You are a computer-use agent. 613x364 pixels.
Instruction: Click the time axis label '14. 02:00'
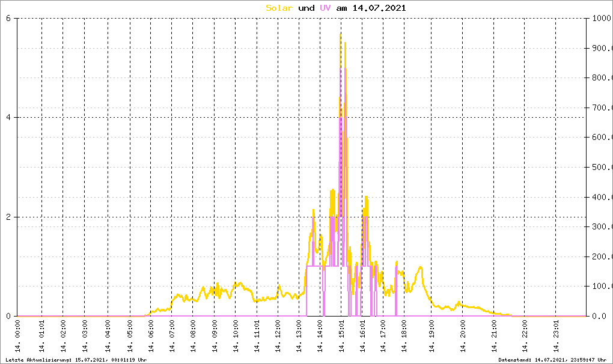(63, 336)
